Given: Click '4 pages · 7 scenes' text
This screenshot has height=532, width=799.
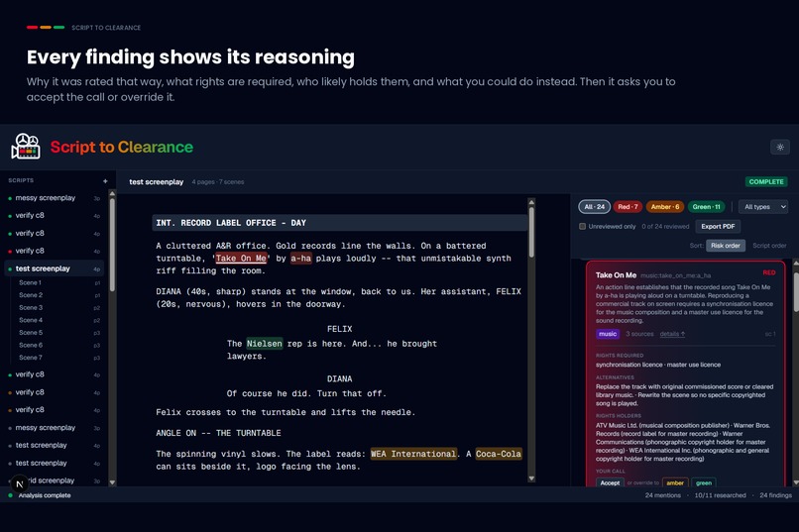Looking at the screenshot, I should click(217, 181).
